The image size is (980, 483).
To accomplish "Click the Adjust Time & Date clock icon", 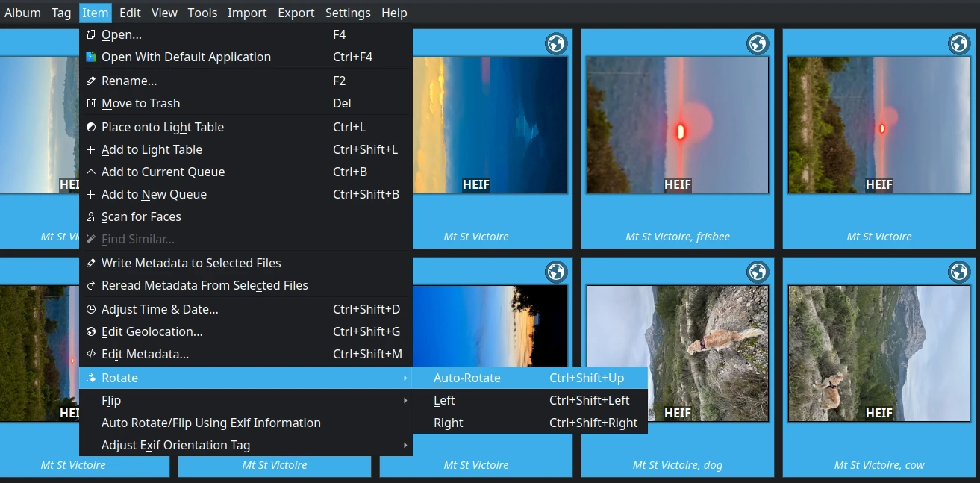I will [x=90, y=309].
